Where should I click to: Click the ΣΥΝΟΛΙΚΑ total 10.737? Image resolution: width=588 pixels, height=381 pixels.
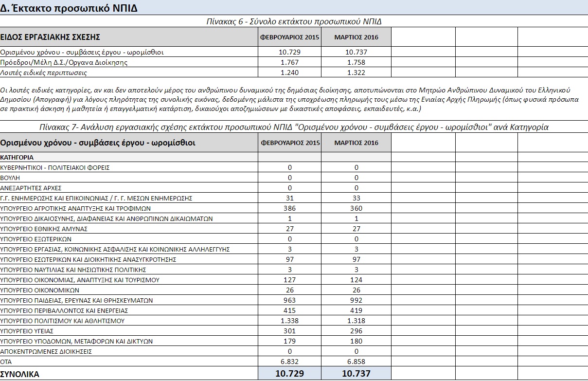[356, 374]
